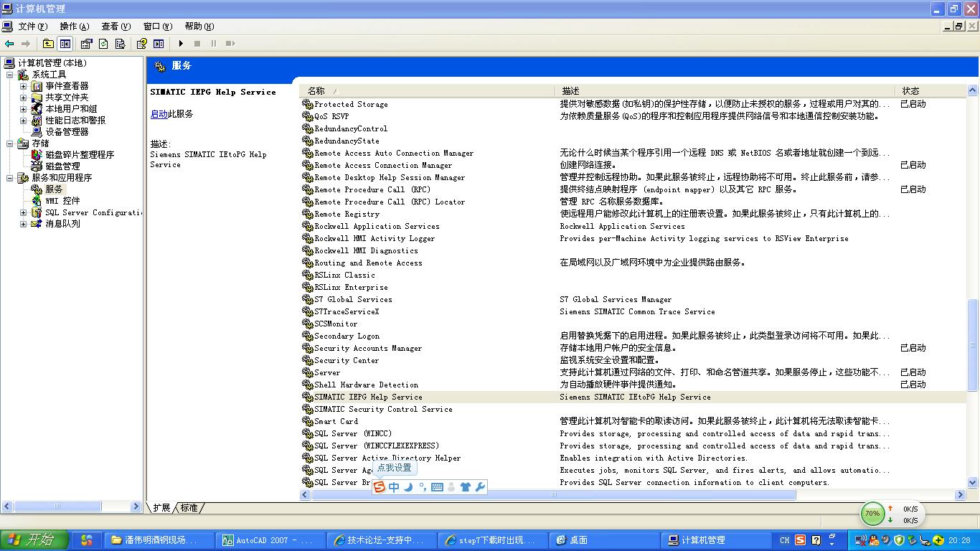The height and width of the screenshot is (551, 980).
Task: Expand the 性能日志和警报 node
Action: [x=23, y=121]
